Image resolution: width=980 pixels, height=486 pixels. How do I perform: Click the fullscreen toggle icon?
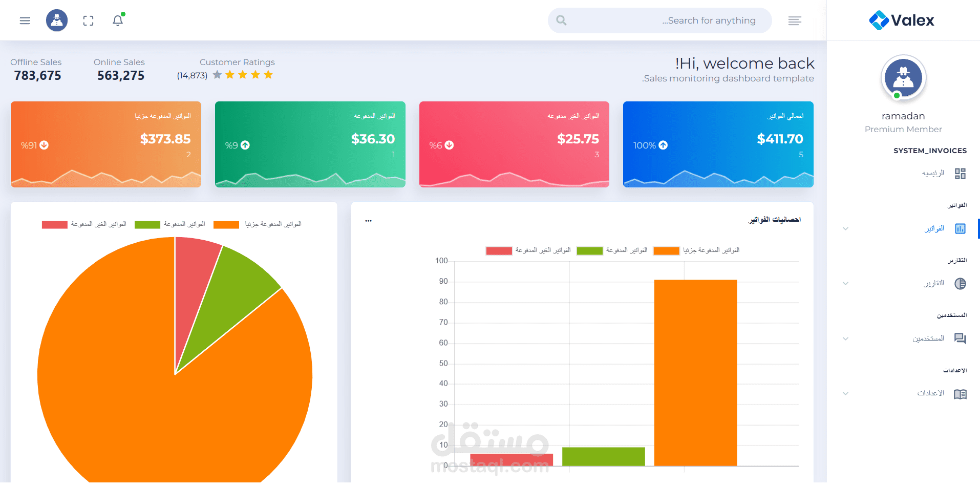[x=88, y=20]
